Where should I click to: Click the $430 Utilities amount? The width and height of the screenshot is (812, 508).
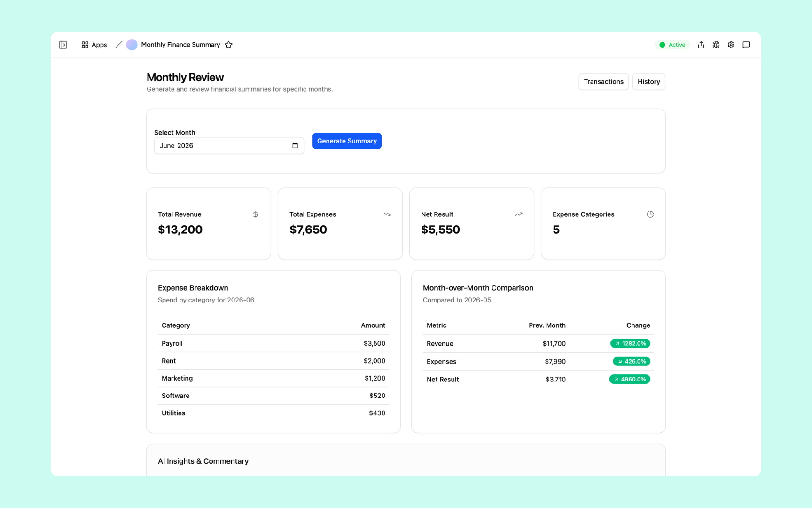(377, 413)
